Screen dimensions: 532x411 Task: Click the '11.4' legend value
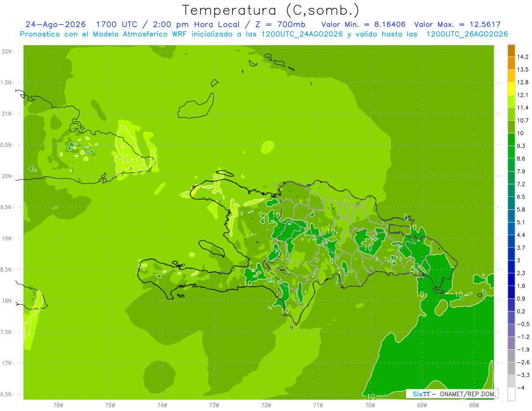pyautogui.click(x=523, y=108)
